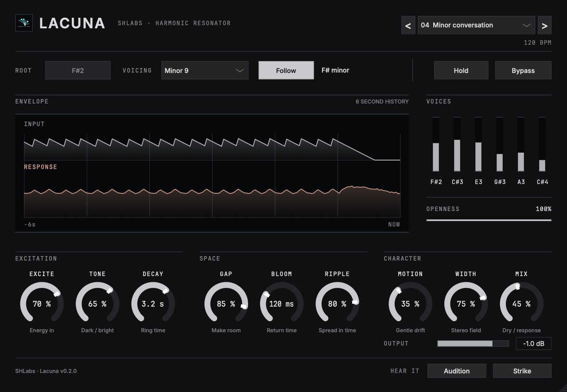Click the E3 voice level bar

point(478,144)
